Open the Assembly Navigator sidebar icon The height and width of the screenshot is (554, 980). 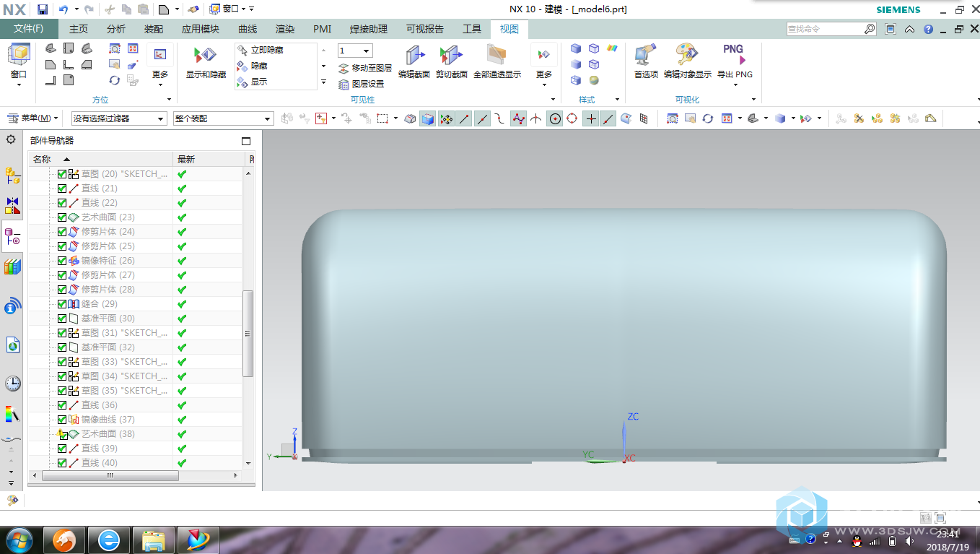click(12, 174)
